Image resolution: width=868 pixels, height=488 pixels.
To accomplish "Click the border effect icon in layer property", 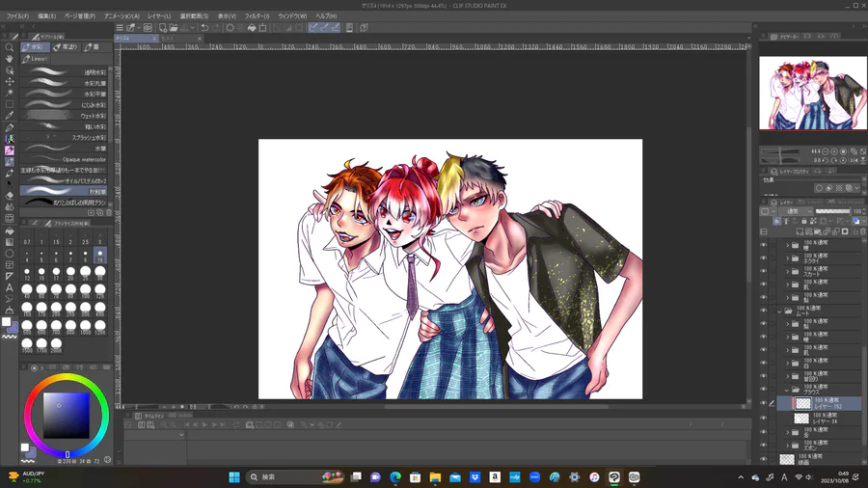I will (820, 188).
